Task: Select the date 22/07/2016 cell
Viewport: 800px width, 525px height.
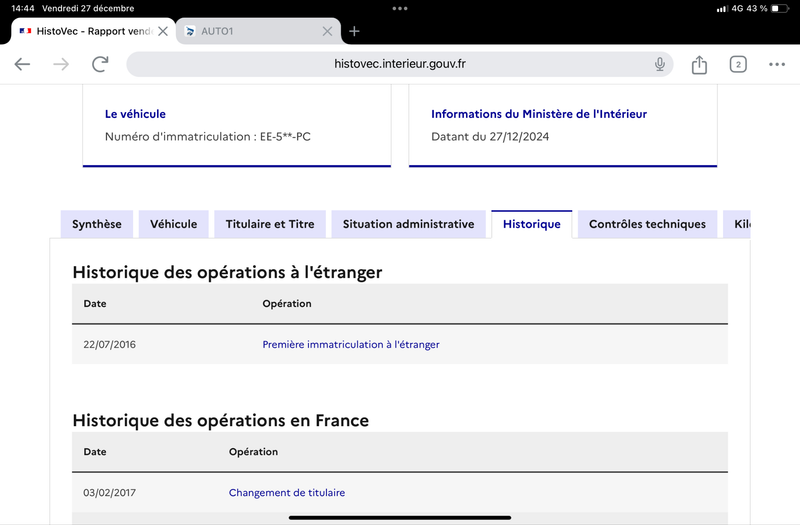Action: point(109,344)
